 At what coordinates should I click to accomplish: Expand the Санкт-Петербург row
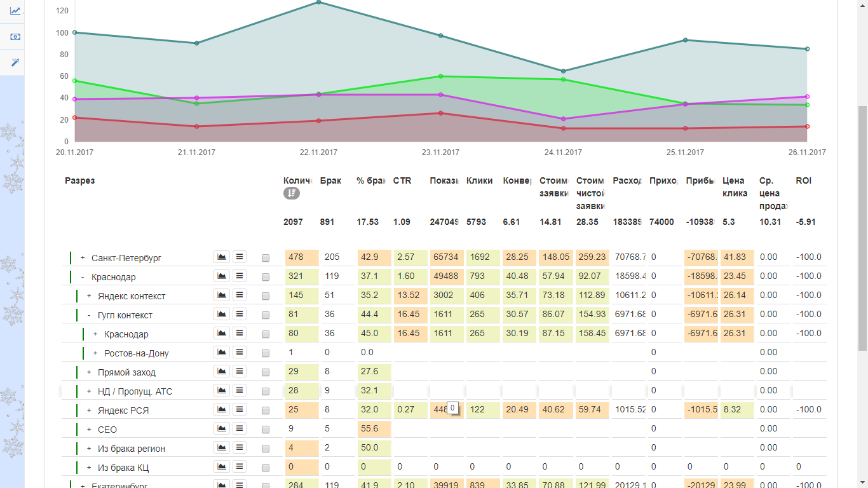tap(83, 258)
